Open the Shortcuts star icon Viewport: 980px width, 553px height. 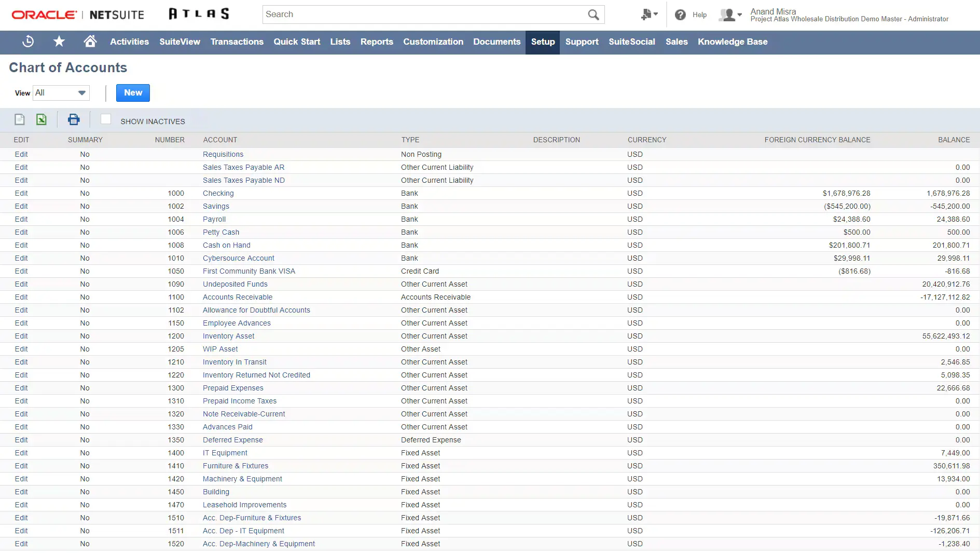click(x=59, y=42)
